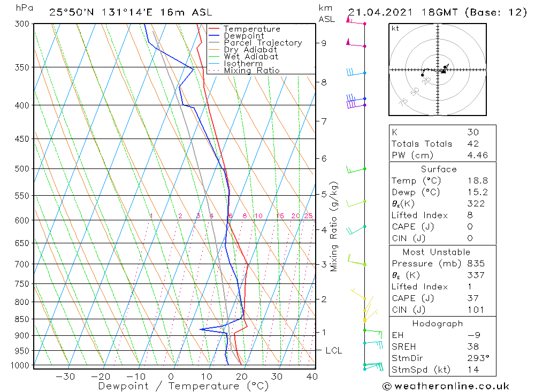Click the green wind barb at 500 hPa
The height and width of the screenshot is (392, 535).
(356, 170)
